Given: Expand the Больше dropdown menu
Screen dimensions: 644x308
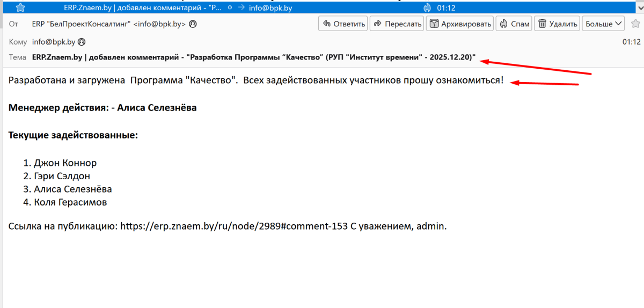Looking at the screenshot, I should coord(604,24).
